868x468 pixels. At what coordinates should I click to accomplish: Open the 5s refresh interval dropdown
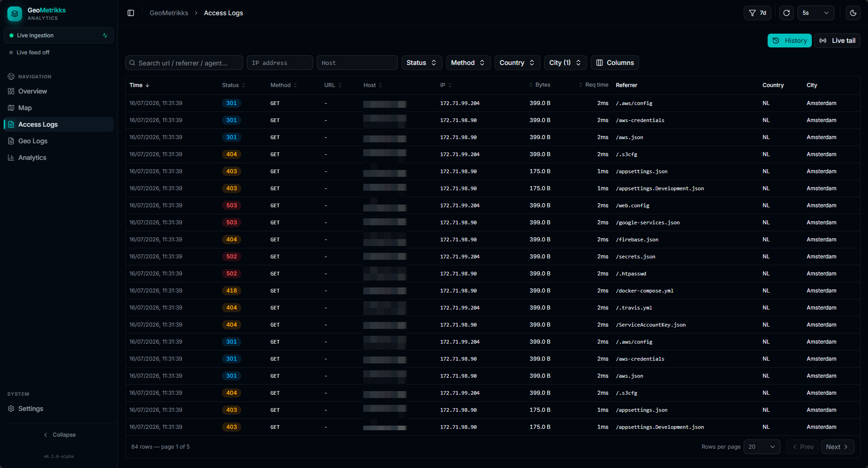click(x=816, y=13)
